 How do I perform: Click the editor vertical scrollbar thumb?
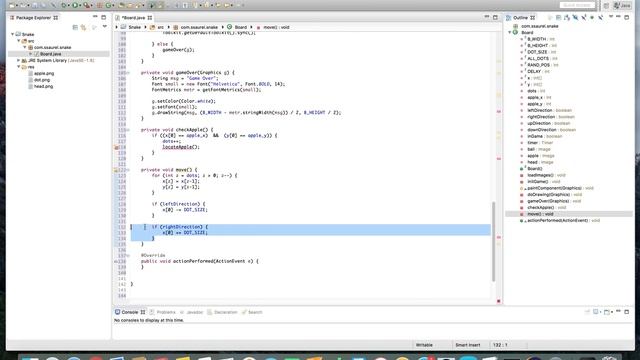click(x=493, y=241)
